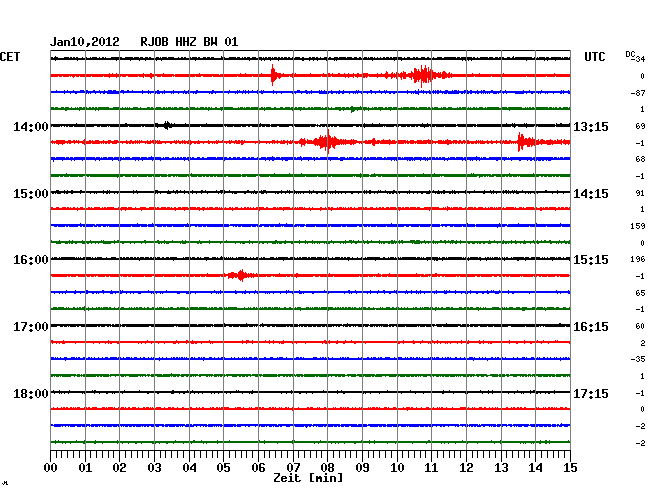Select the 18:00 CET time label
650x494 pixels.
point(31,393)
